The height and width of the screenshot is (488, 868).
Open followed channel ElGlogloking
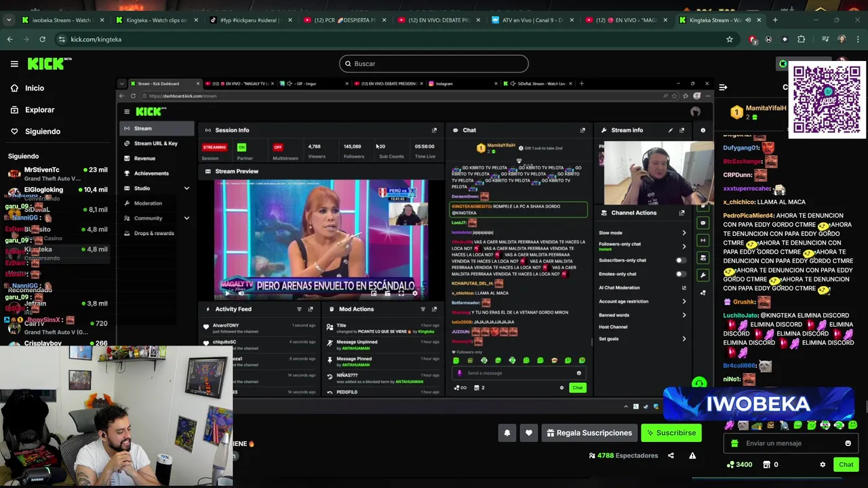tap(57, 194)
